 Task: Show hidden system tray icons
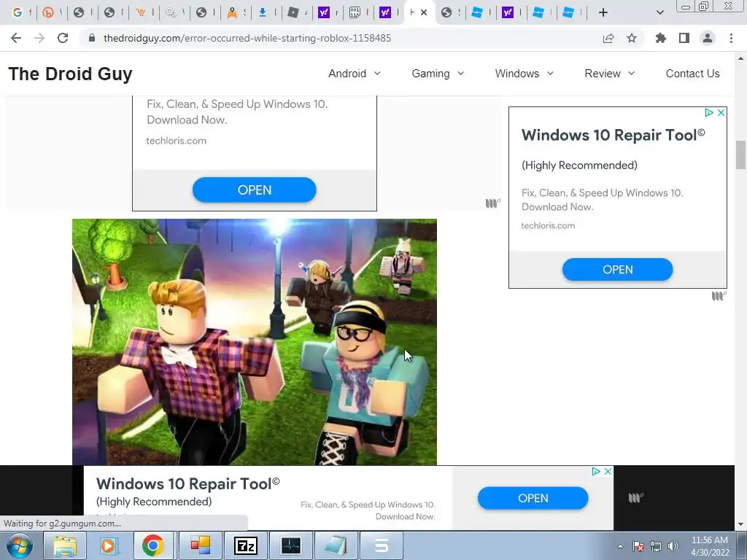click(620, 546)
